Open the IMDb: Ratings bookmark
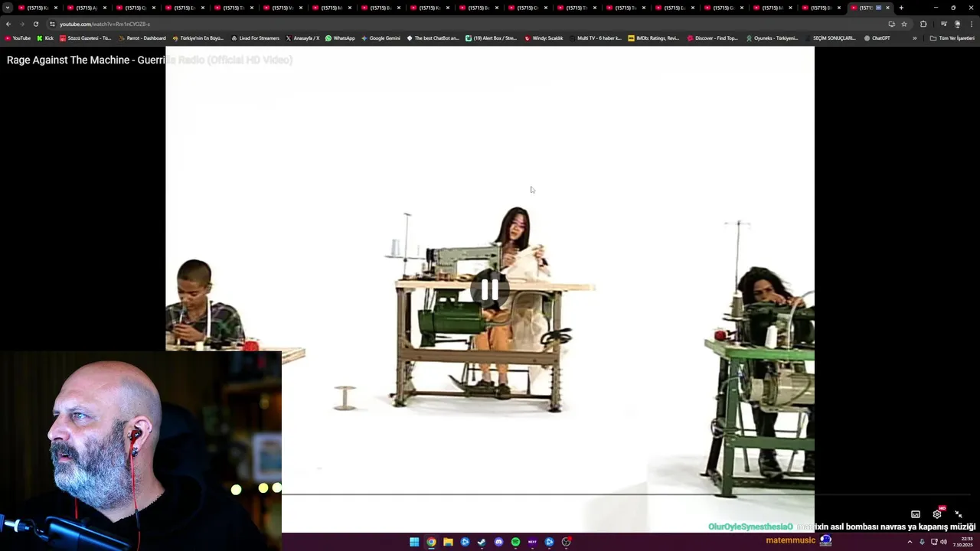The image size is (980, 551). click(653, 37)
